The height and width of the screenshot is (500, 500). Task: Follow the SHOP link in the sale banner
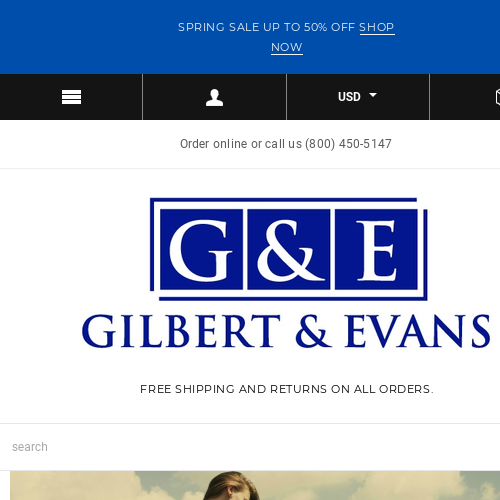(377, 27)
